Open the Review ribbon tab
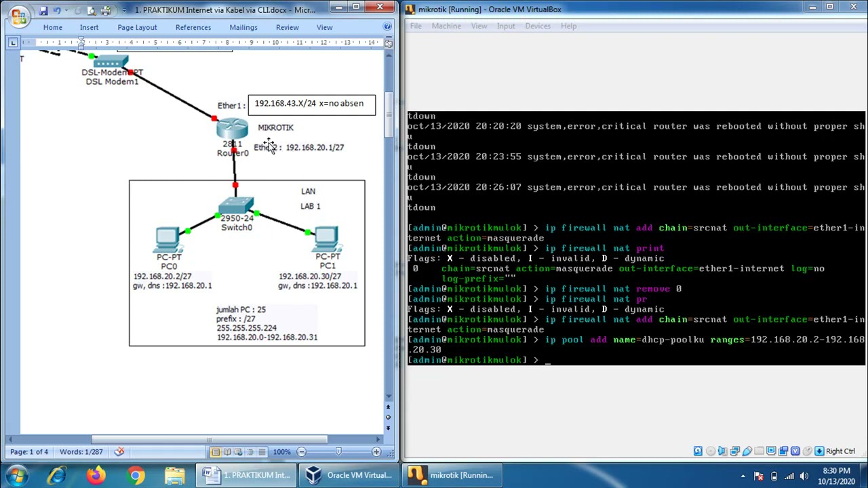Viewport: 868px width, 488px height. click(287, 27)
